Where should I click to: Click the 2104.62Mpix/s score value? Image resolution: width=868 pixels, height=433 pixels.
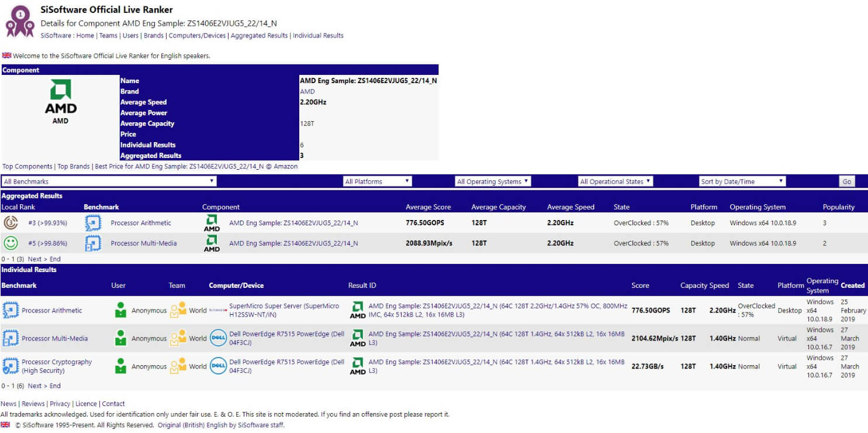point(655,338)
